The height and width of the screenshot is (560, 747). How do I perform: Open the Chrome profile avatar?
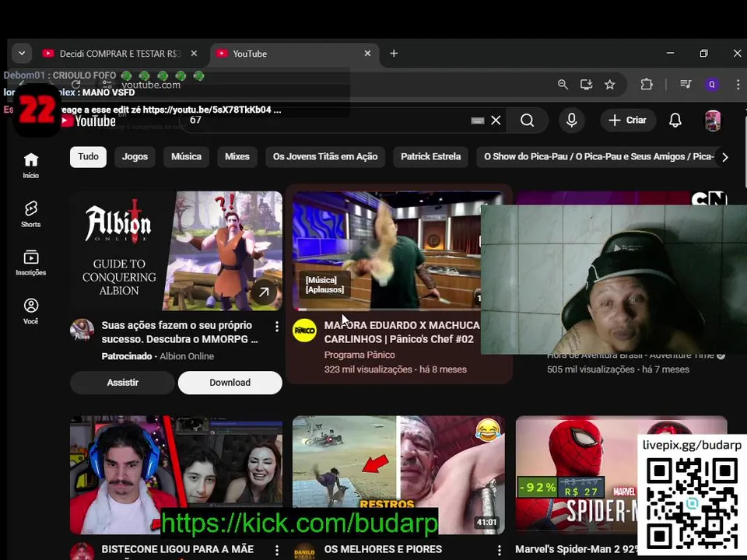point(712,84)
